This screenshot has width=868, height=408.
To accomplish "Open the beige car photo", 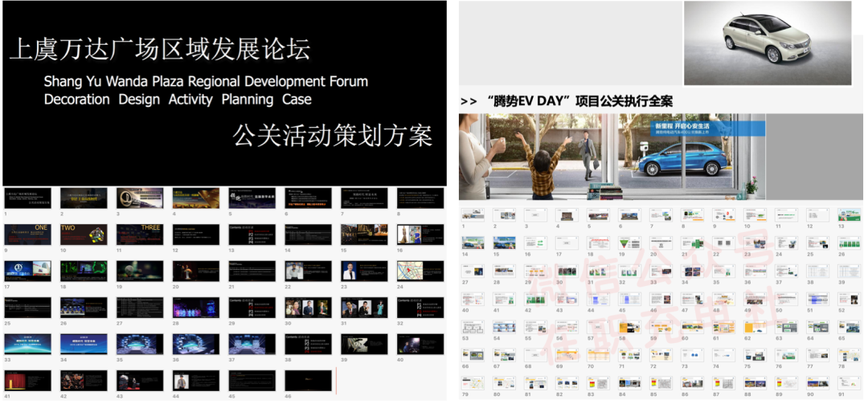I will point(768,43).
